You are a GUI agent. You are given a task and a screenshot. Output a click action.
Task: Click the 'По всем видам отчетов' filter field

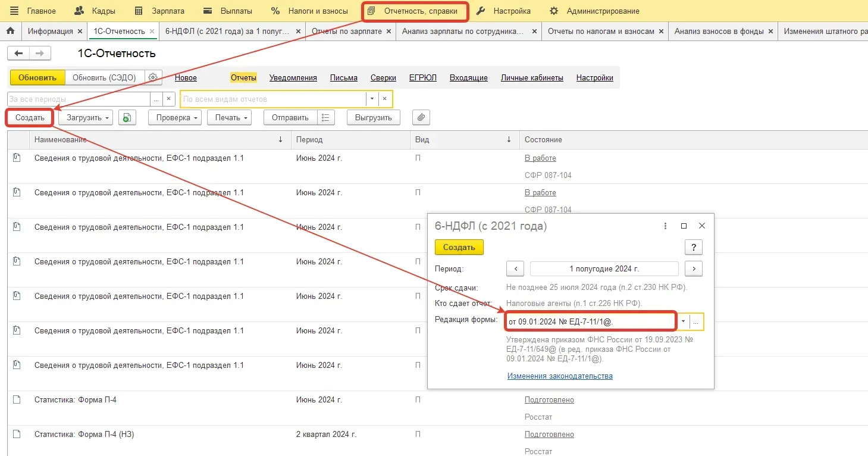273,99
